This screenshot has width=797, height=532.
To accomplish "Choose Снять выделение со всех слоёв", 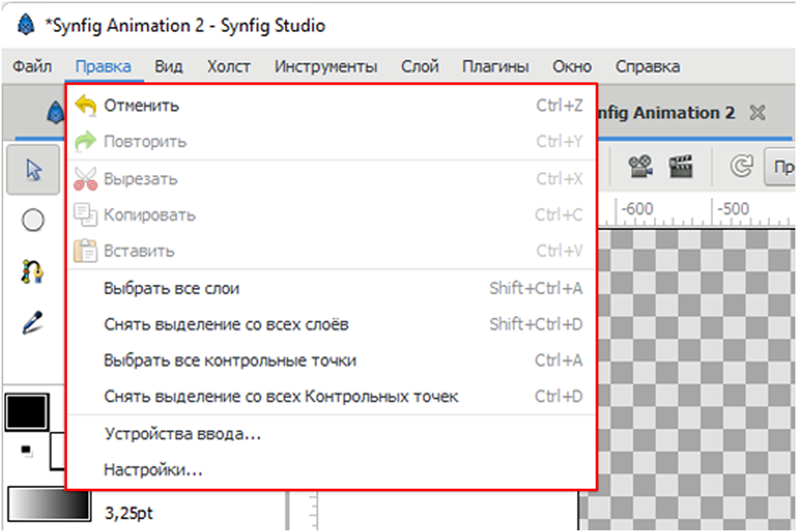I will pyautogui.click(x=332, y=324).
